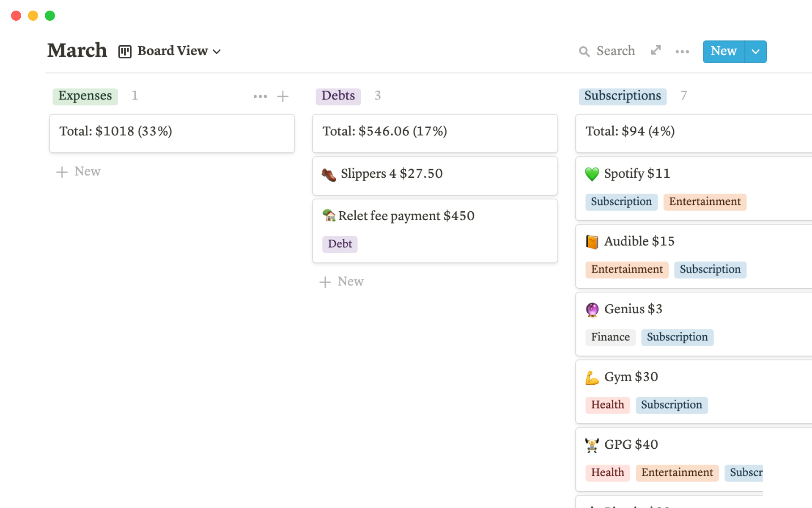Click the house icon on Relet fee card

pyautogui.click(x=329, y=215)
